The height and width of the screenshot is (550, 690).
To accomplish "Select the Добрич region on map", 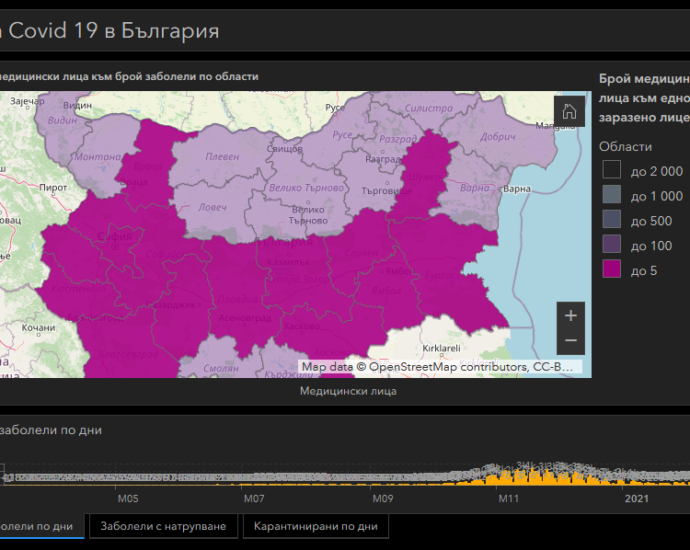I will [498, 136].
